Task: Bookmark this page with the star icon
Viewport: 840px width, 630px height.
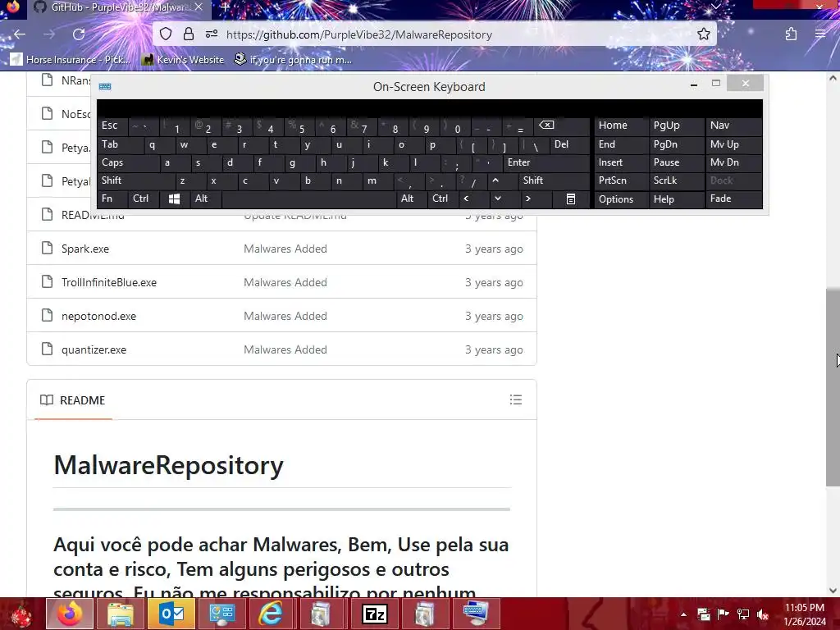Action: click(703, 34)
